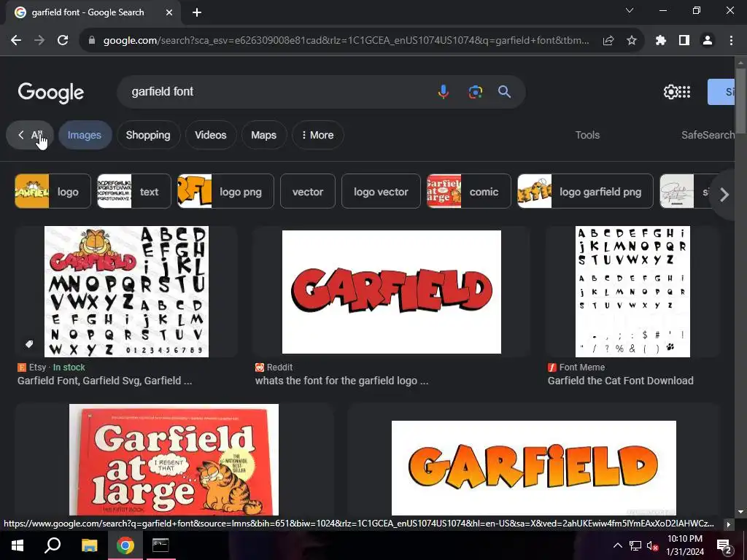Select the 'logo png' suggestion chip
The height and width of the screenshot is (560, 747).
pos(226,192)
